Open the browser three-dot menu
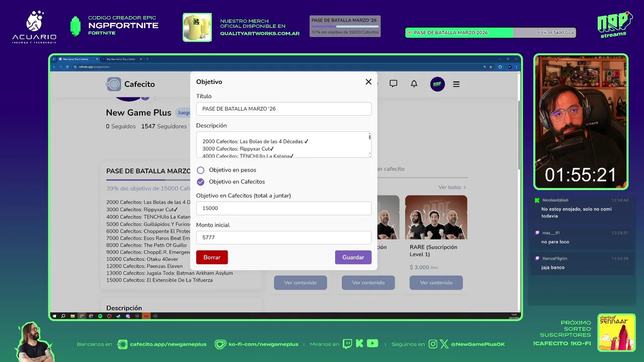This screenshot has height=362, width=644. tap(517, 66)
